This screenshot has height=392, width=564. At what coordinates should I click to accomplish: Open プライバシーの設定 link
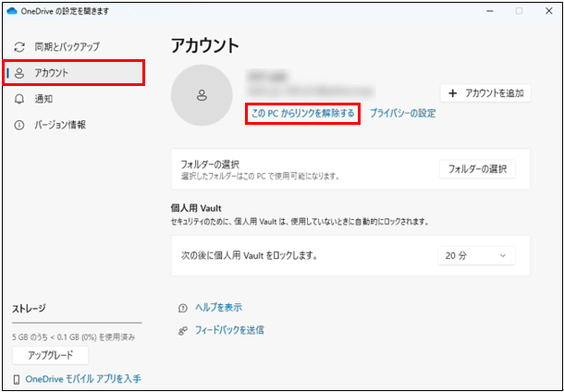[x=403, y=114]
